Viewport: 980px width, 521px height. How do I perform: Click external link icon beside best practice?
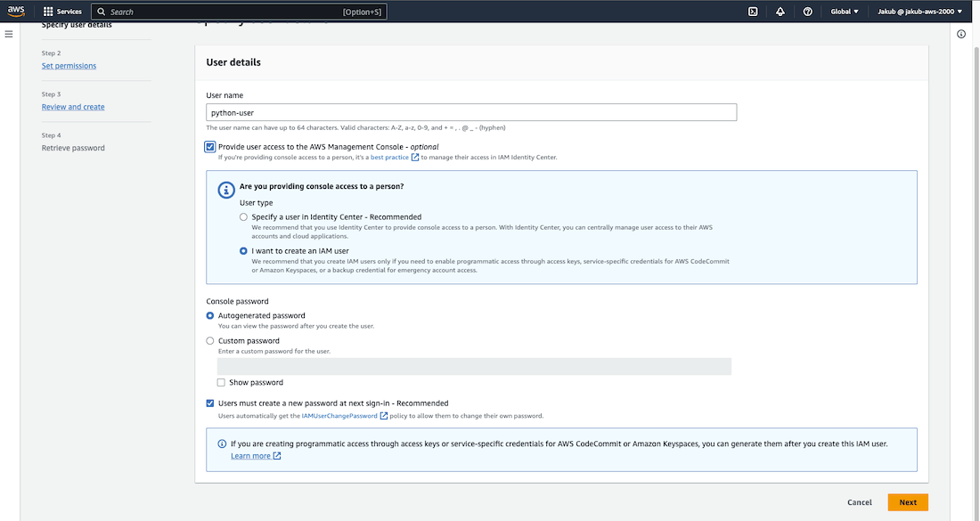tap(415, 158)
